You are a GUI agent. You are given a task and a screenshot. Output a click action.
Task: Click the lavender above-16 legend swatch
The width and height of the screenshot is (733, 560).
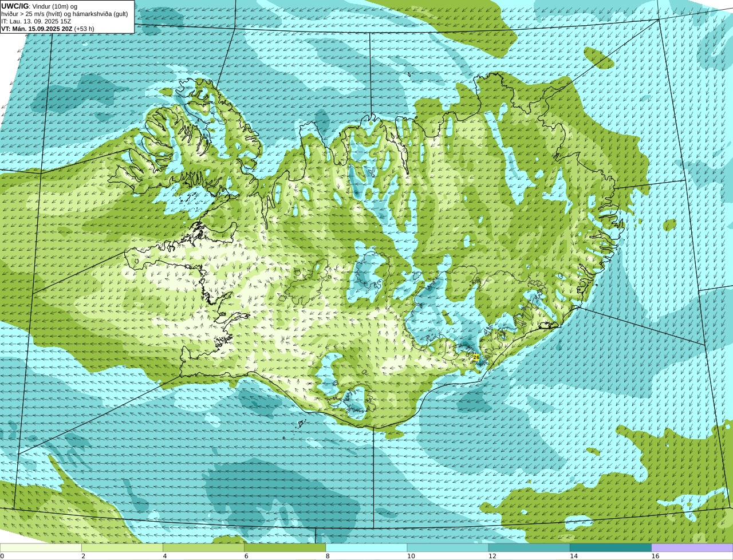coord(692,547)
